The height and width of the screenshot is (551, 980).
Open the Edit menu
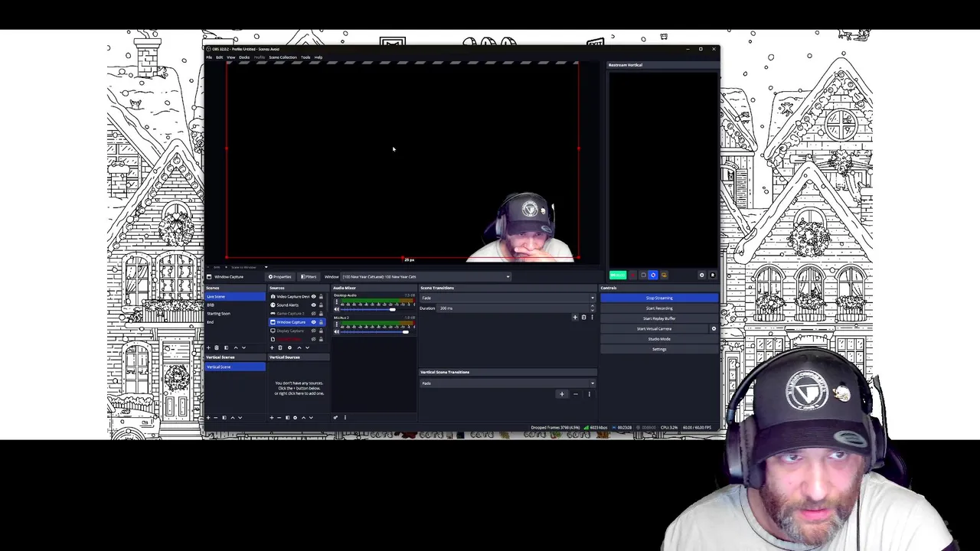220,57
